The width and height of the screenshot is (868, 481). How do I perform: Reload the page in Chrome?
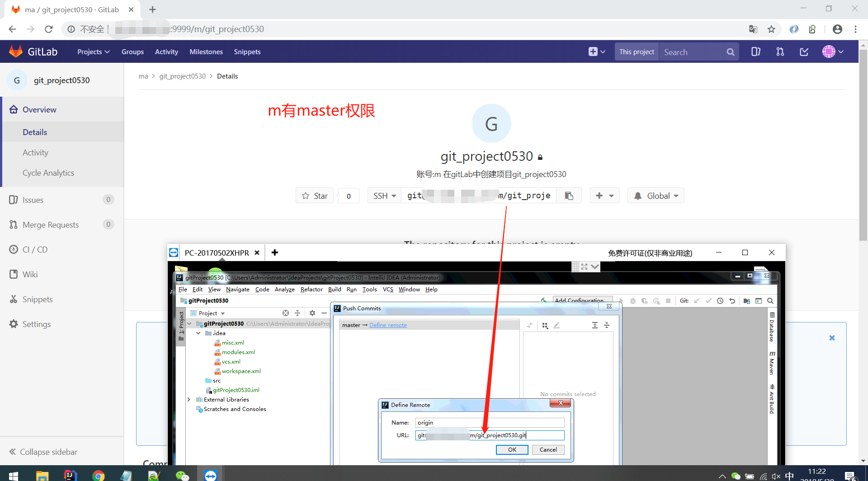coord(49,29)
